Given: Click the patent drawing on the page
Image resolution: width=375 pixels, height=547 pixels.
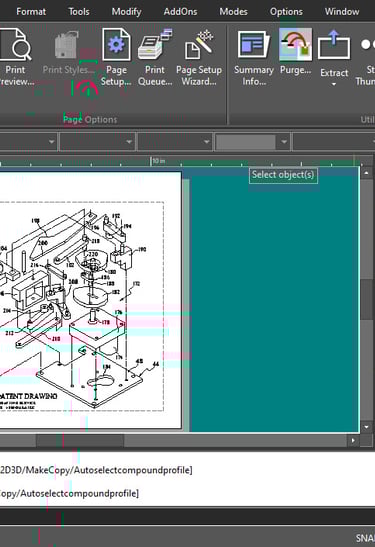Looking at the screenshot, I should [x=82, y=306].
